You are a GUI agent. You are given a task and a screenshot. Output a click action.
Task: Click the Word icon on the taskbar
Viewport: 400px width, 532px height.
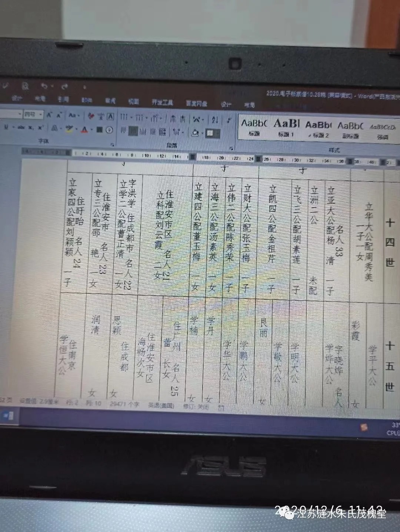(8, 415)
